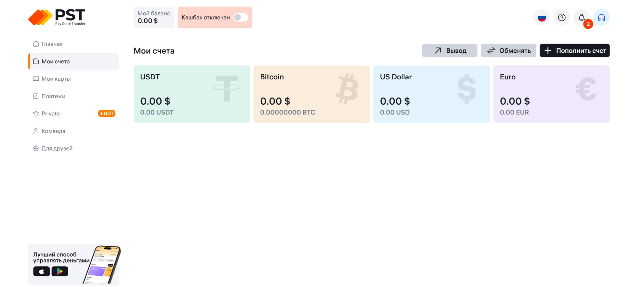Click Пополнить счет button
This screenshot has width=644, height=287.
coord(574,51)
